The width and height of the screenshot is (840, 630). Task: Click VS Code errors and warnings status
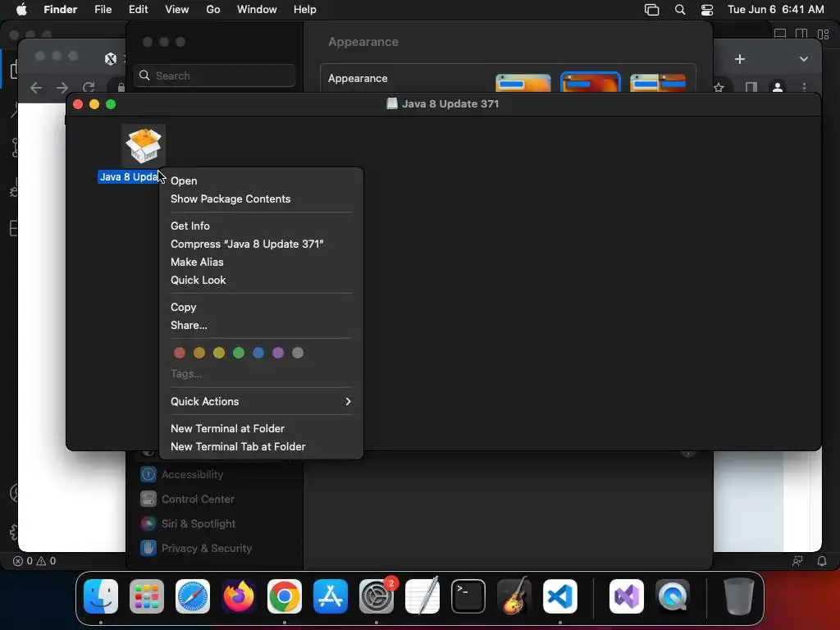click(34, 561)
